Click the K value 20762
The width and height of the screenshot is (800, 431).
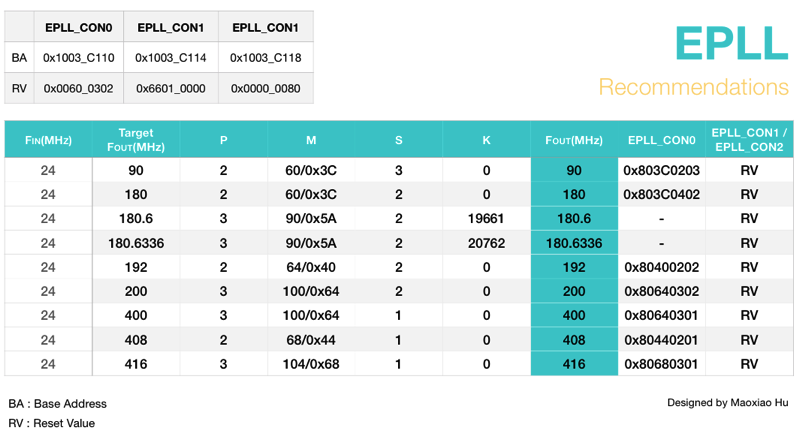[x=487, y=243]
